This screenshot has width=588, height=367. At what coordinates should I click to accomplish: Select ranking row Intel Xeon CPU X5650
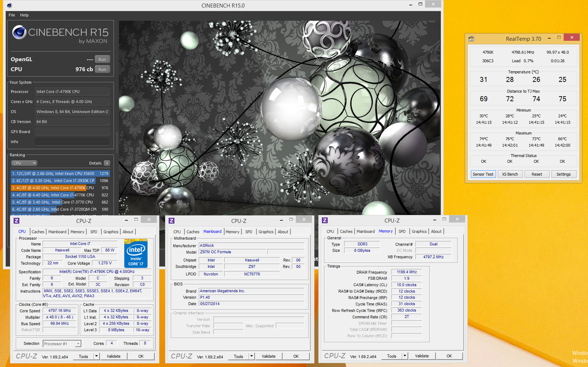(60, 173)
